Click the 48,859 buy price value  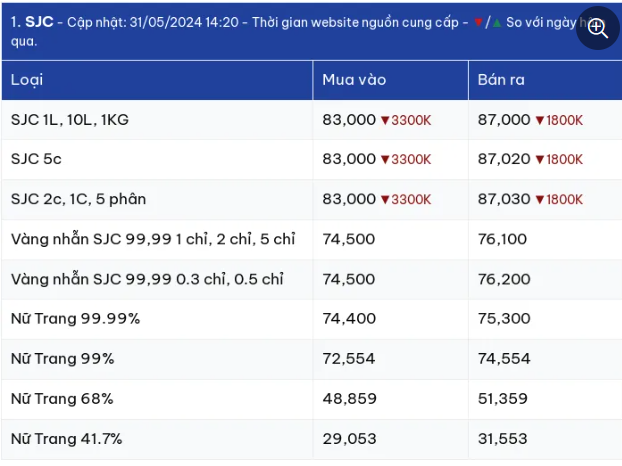[x=349, y=399]
